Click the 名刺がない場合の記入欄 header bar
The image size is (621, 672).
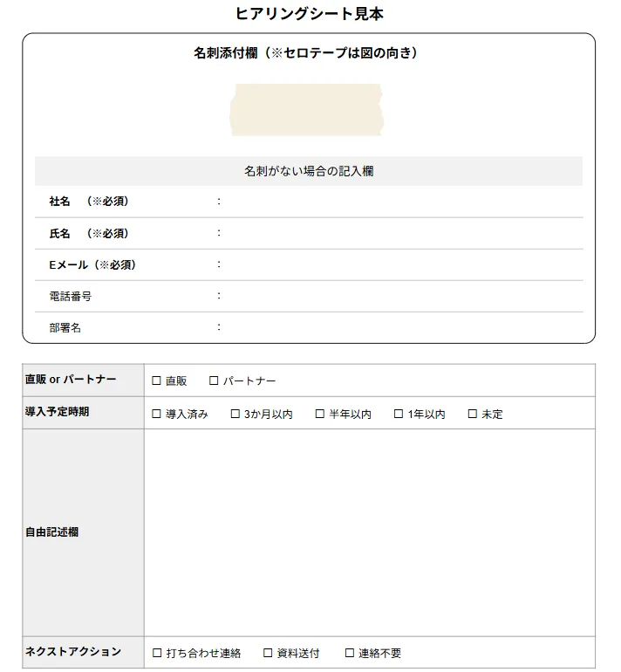[x=309, y=172]
